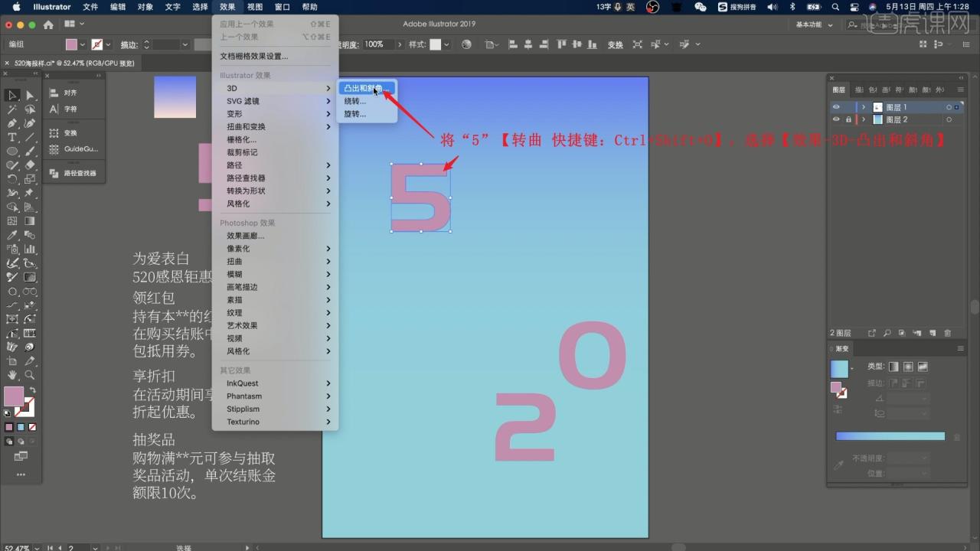
Task: Select the Magic Wand tool
Action: coord(12,109)
